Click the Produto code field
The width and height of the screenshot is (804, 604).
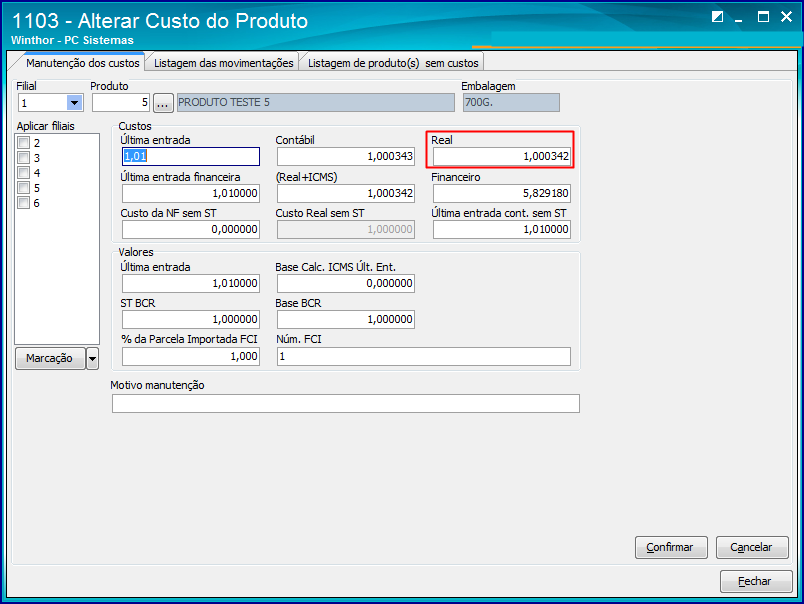point(120,103)
